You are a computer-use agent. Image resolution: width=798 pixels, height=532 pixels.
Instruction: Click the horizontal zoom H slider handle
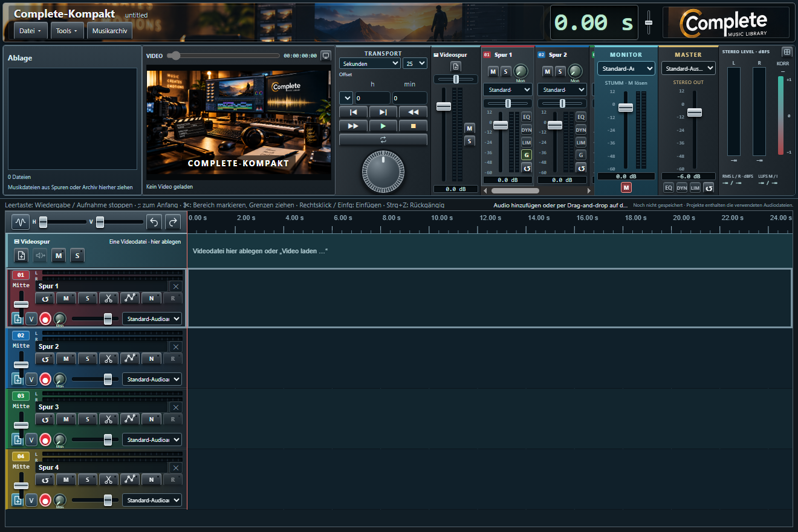point(44,222)
